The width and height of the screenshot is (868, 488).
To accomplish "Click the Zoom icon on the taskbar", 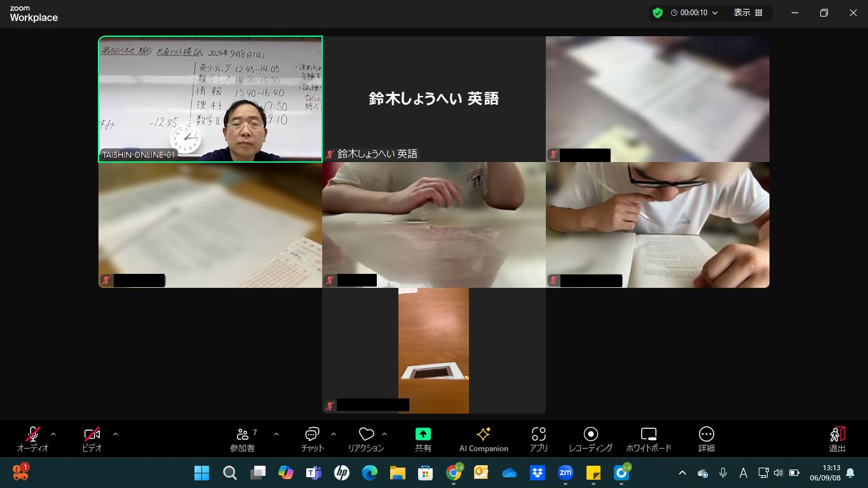I will point(566,473).
